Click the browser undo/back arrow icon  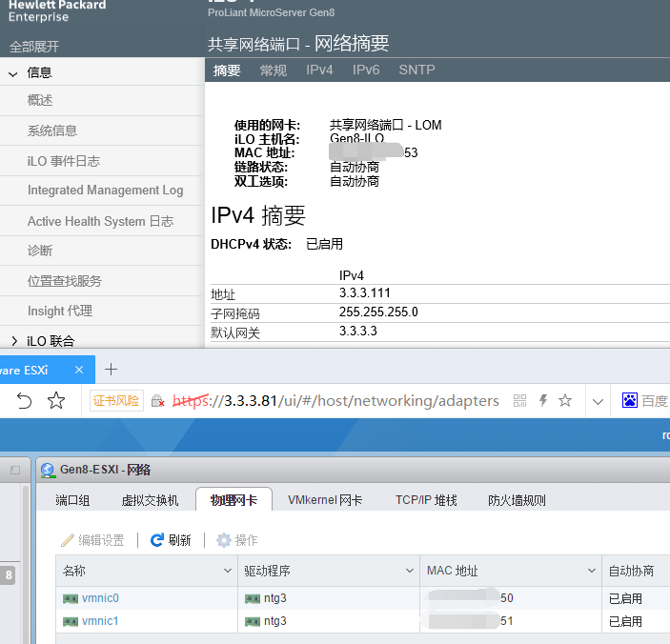pyautogui.click(x=24, y=401)
